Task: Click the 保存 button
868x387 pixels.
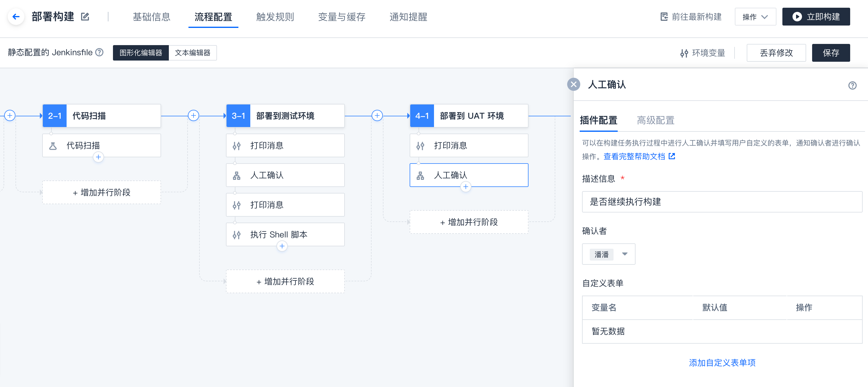Action: click(x=831, y=53)
